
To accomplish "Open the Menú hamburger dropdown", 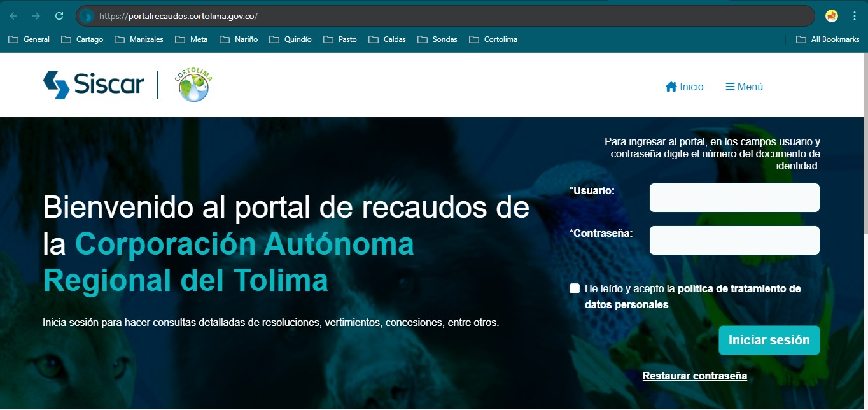I will tap(744, 87).
